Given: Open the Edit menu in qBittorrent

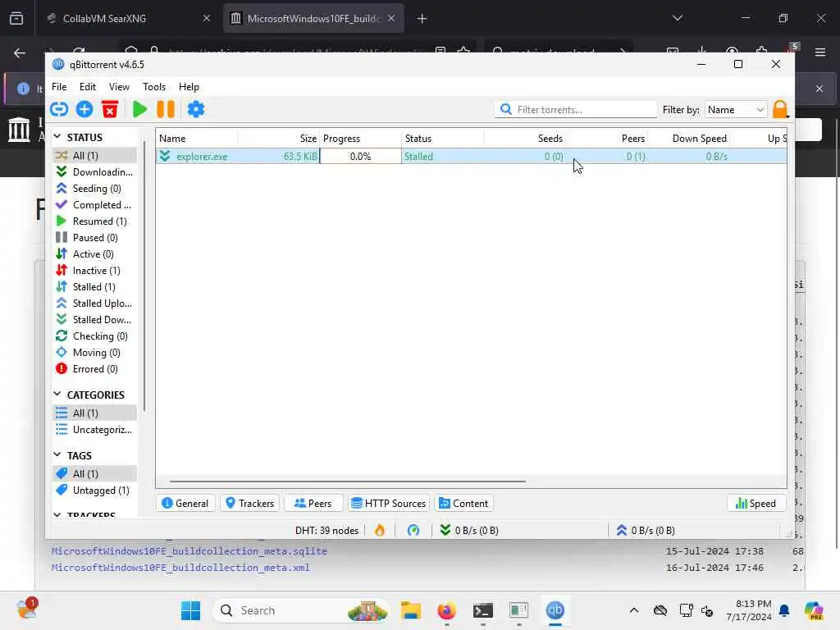Looking at the screenshot, I should click(x=87, y=87).
